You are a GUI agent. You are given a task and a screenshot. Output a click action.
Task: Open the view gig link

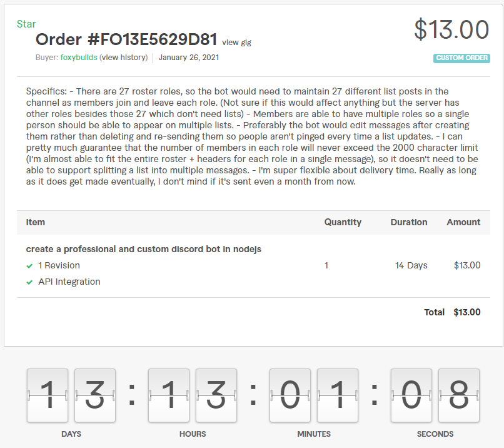(x=236, y=43)
